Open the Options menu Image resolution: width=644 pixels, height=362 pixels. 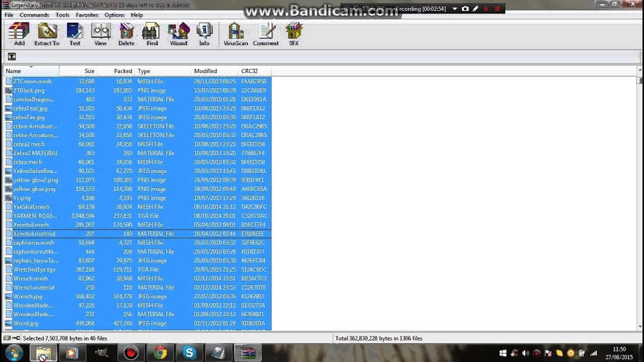coord(114,15)
